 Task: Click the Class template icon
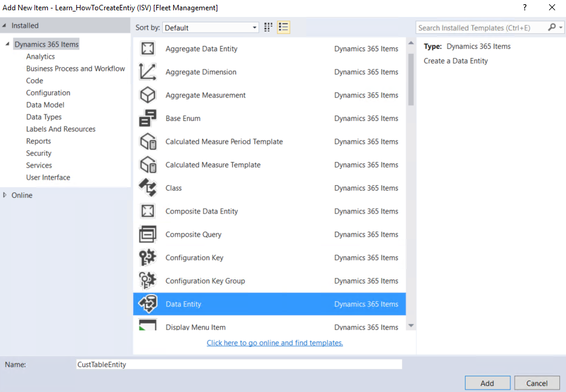point(148,188)
